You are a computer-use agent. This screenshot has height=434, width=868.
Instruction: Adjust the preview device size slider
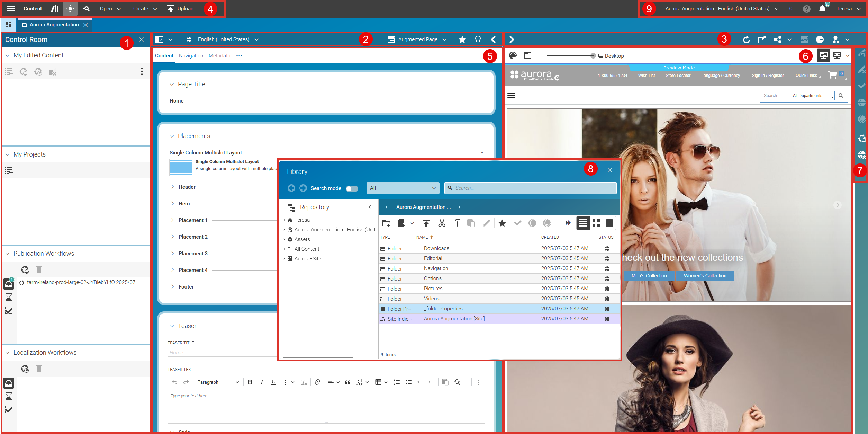[x=593, y=56]
